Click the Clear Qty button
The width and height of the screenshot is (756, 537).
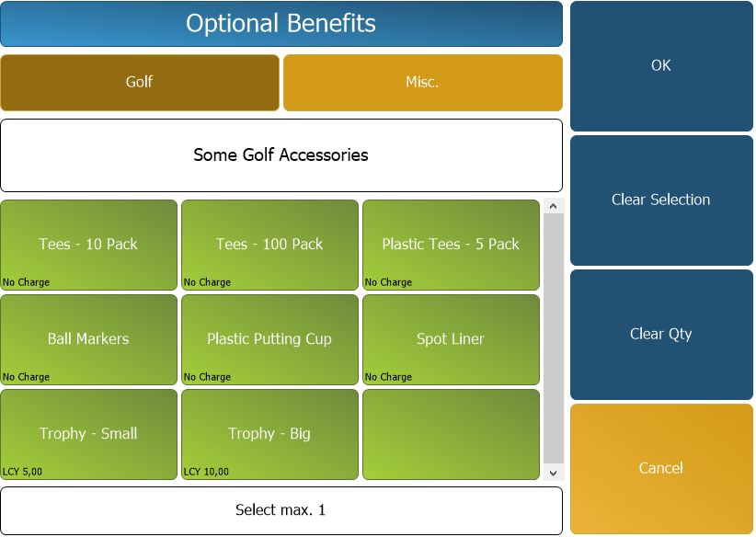[x=661, y=335]
